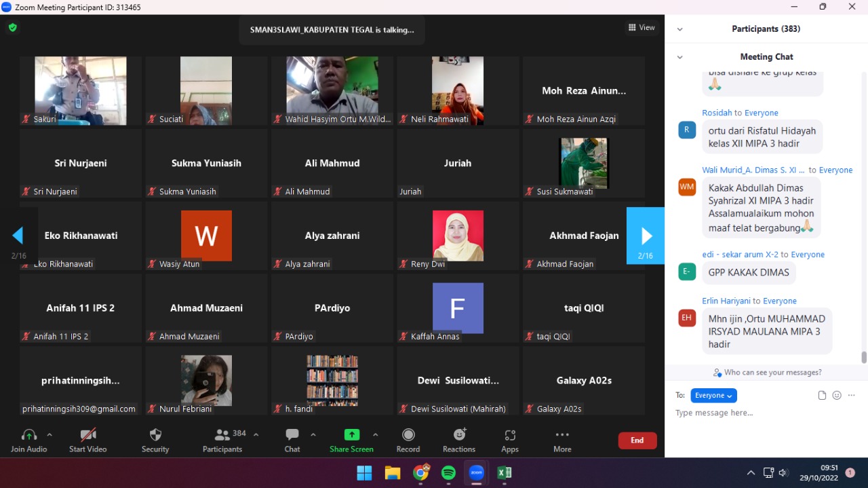Collapse the Participants (383) section
Image resolution: width=868 pixels, height=488 pixels.
(x=679, y=29)
